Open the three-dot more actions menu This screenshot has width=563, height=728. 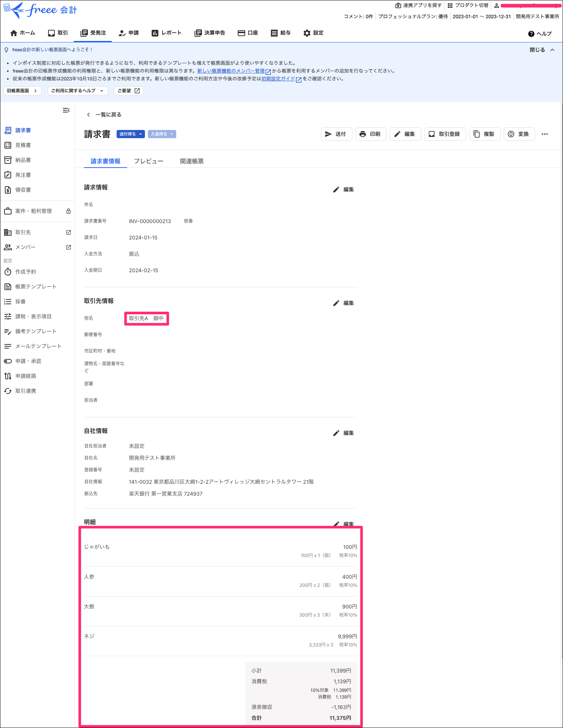coord(545,134)
